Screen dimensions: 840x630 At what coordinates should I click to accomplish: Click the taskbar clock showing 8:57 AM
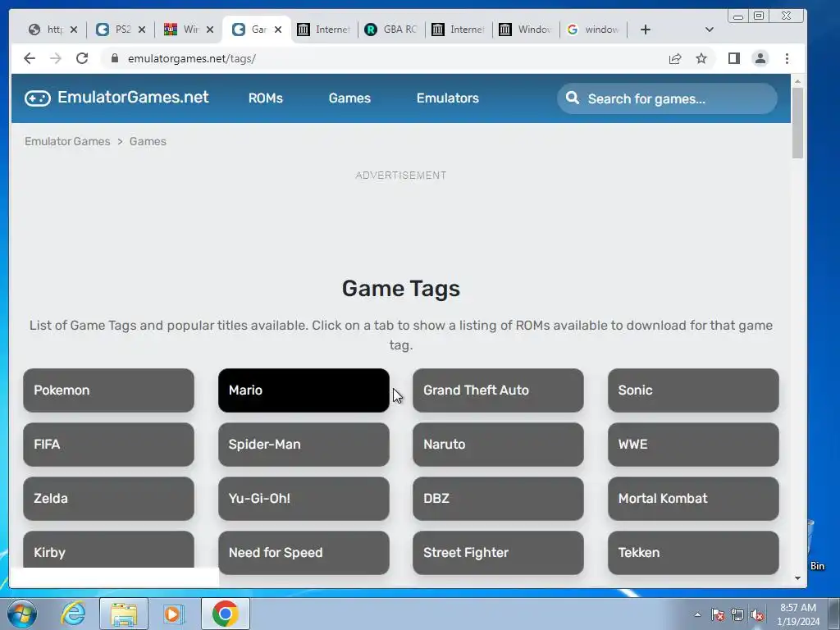(798, 614)
